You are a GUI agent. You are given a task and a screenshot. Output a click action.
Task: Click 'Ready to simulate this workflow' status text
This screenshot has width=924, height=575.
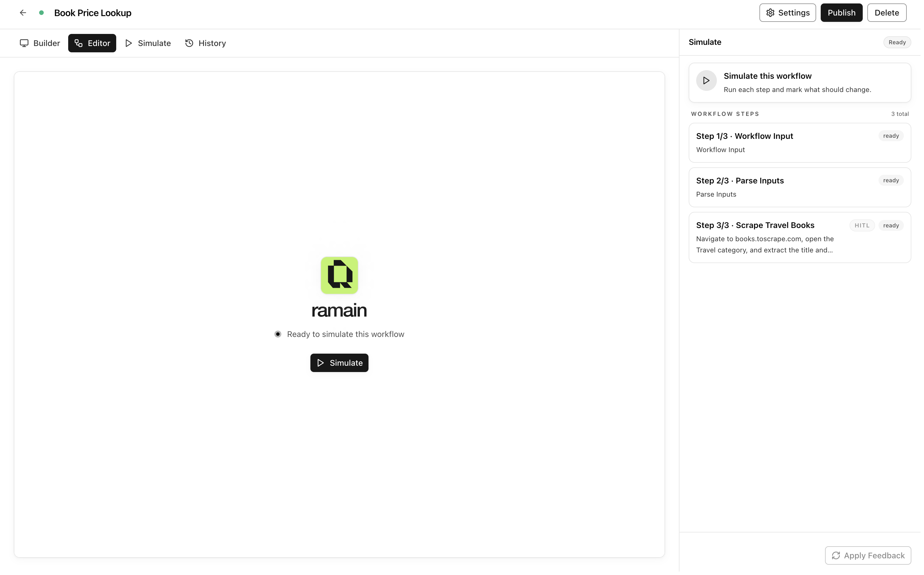[x=347, y=336]
